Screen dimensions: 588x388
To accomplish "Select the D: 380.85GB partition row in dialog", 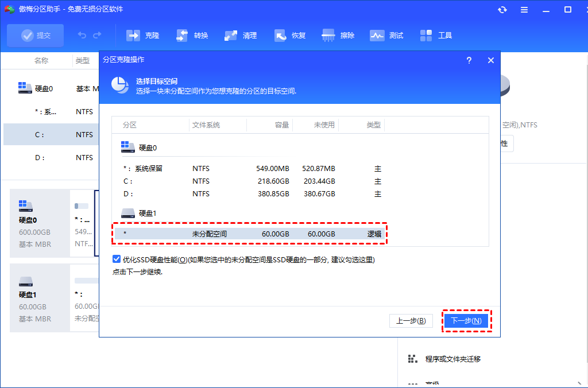I will click(x=250, y=194).
